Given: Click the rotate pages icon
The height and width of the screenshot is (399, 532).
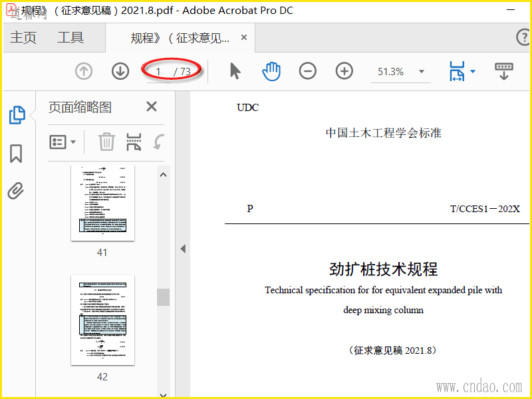Looking at the screenshot, I should (x=158, y=142).
